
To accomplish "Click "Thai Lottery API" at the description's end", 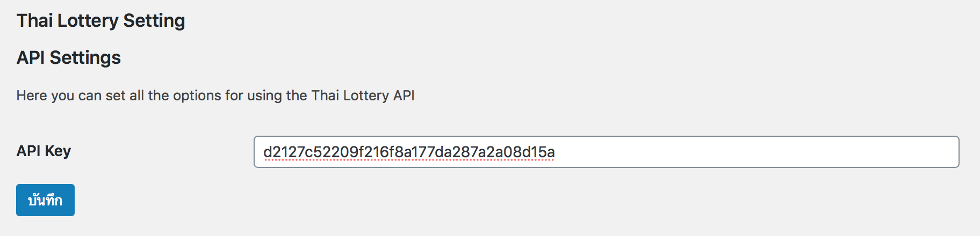I will click(363, 95).
